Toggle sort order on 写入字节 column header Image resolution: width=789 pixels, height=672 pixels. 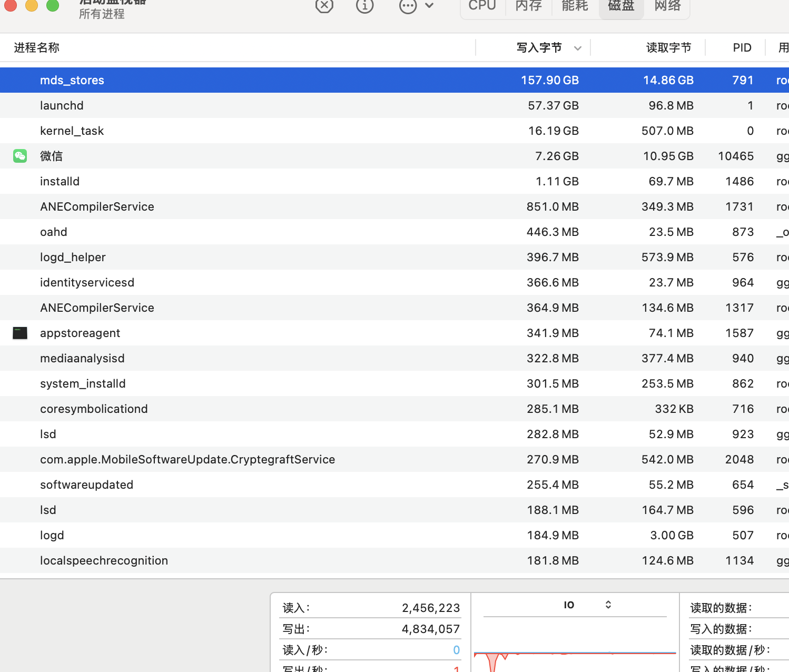539,48
